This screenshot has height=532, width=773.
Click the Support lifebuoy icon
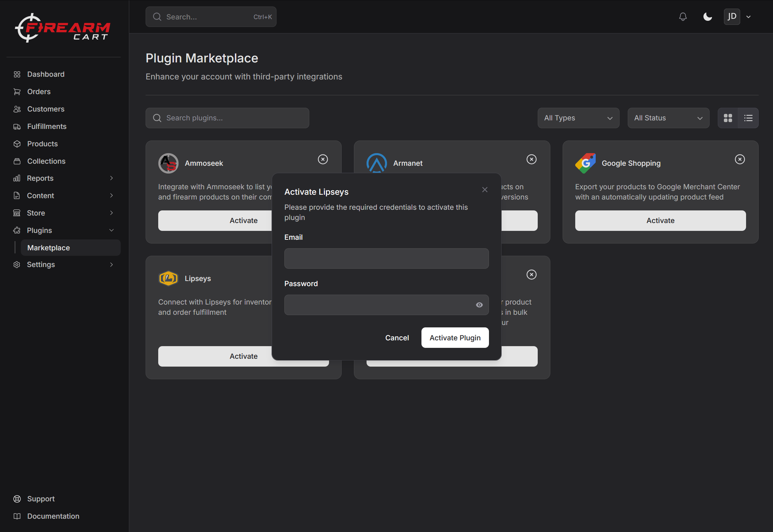pos(17,499)
